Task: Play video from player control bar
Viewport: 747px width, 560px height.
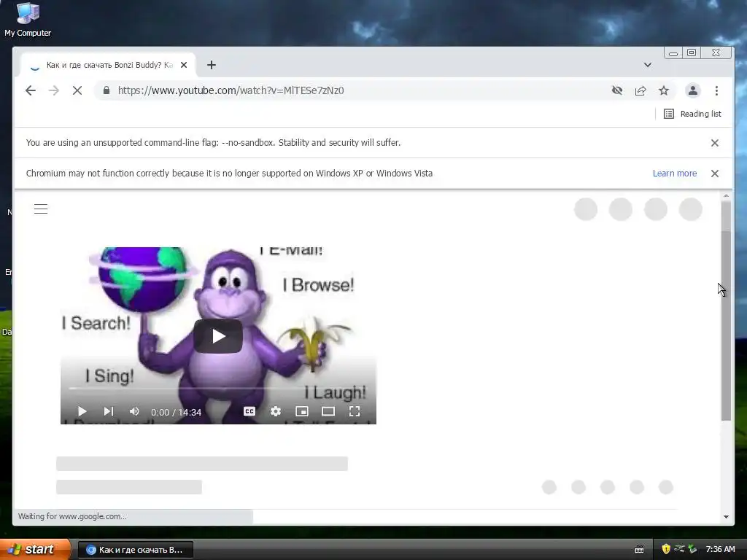Action: [x=82, y=411]
